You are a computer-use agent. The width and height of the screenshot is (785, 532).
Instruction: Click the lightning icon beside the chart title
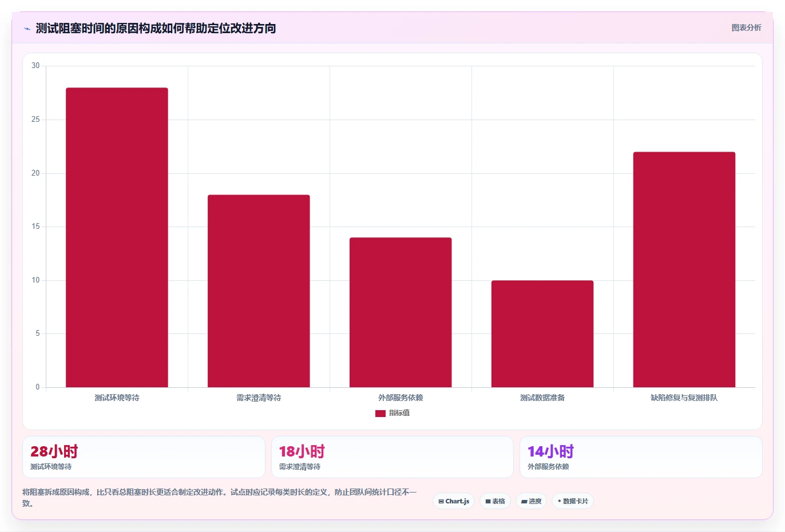tap(27, 29)
